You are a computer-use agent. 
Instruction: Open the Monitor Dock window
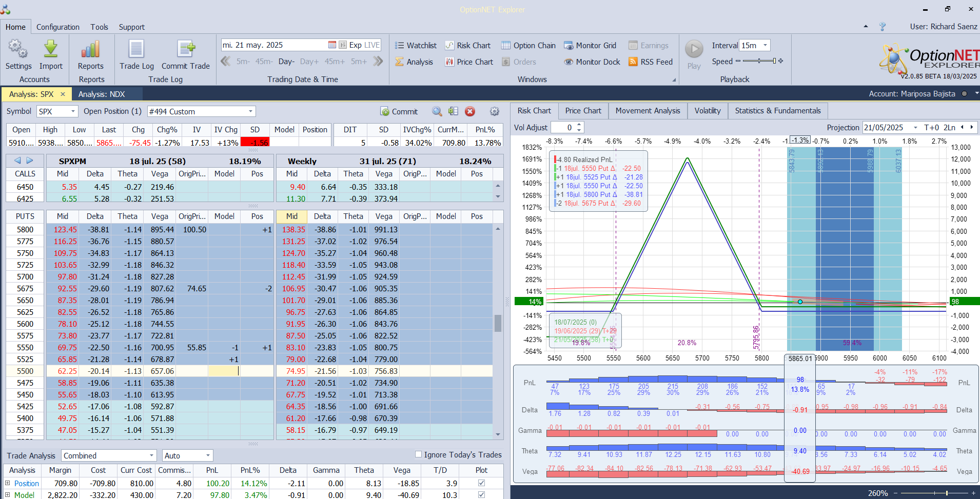592,62
